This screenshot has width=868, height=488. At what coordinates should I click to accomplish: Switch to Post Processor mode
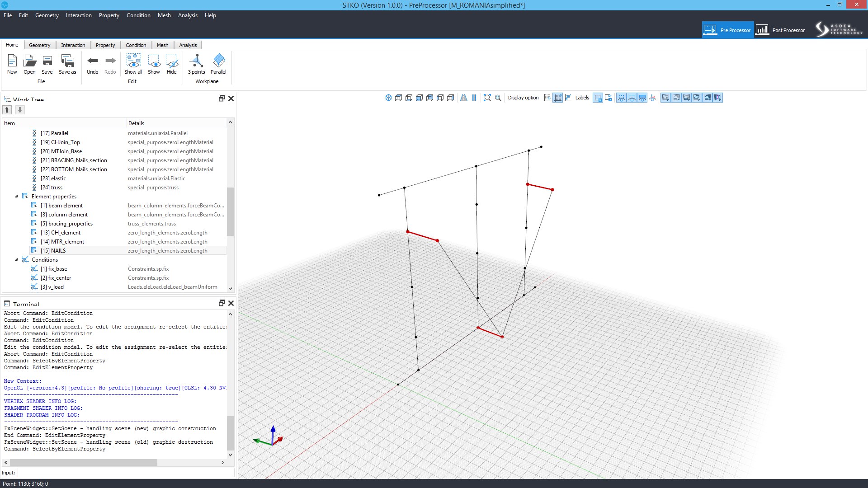coord(780,30)
